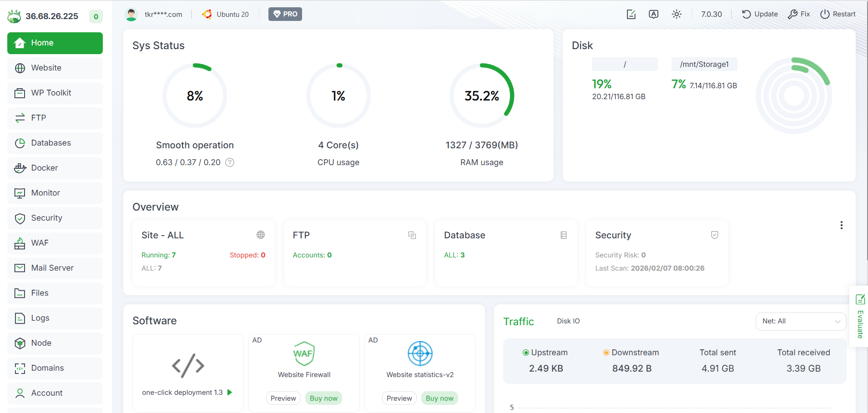Toggle the Upstream traffic legend

545,353
